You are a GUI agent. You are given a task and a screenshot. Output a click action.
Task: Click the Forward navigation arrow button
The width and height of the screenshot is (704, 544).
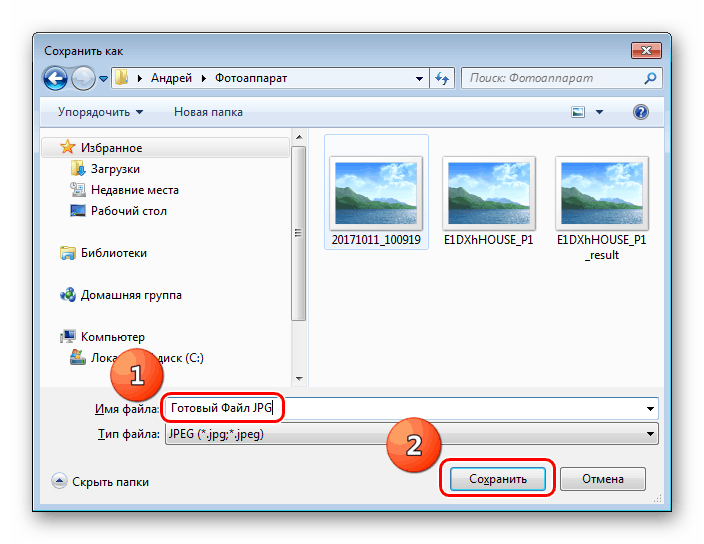83,77
